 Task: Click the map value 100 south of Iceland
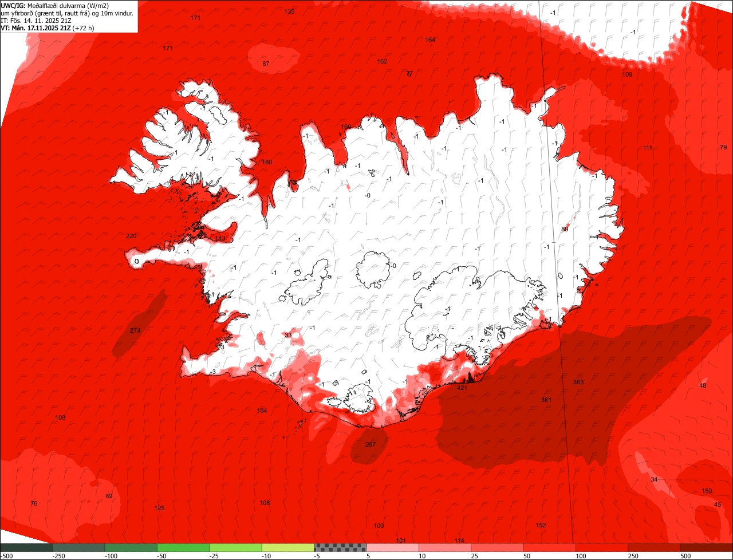pyautogui.click(x=379, y=526)
